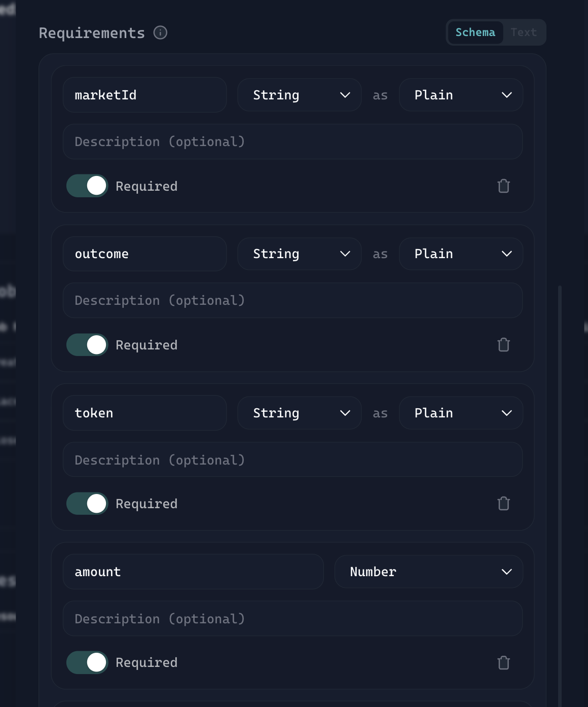Switch to the Text tab
The image size is (588, 707).
point(523,32)
